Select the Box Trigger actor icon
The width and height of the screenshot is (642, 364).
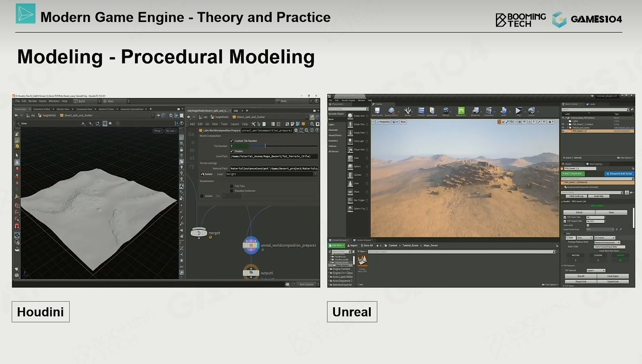click(x=350, y=200)
